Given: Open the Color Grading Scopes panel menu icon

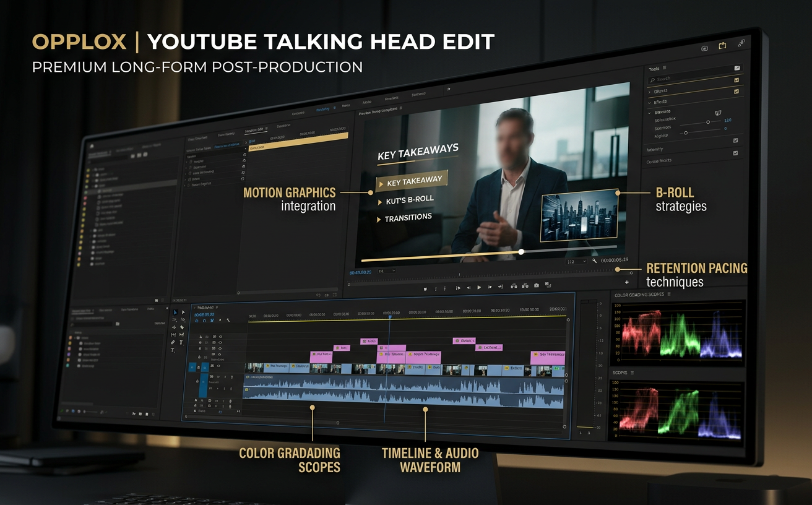Looking at the screenshot, I should tap(669, 295).
